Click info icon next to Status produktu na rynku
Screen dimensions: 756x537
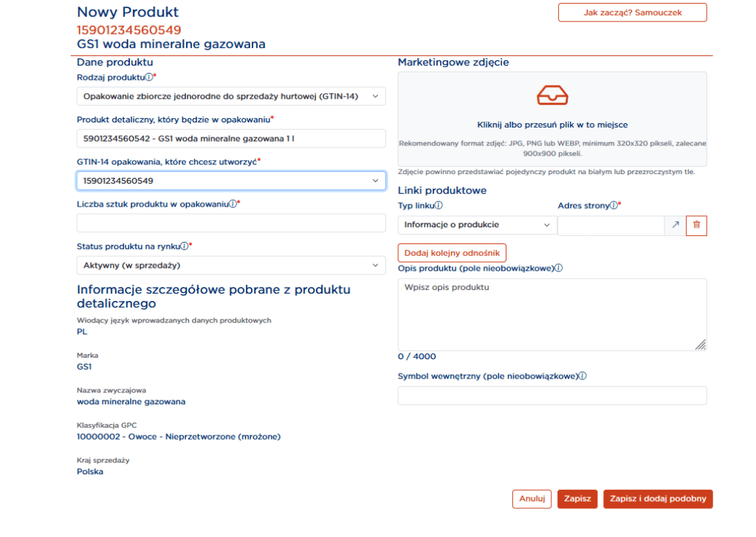pyautogui.click(x=184, y=246)
